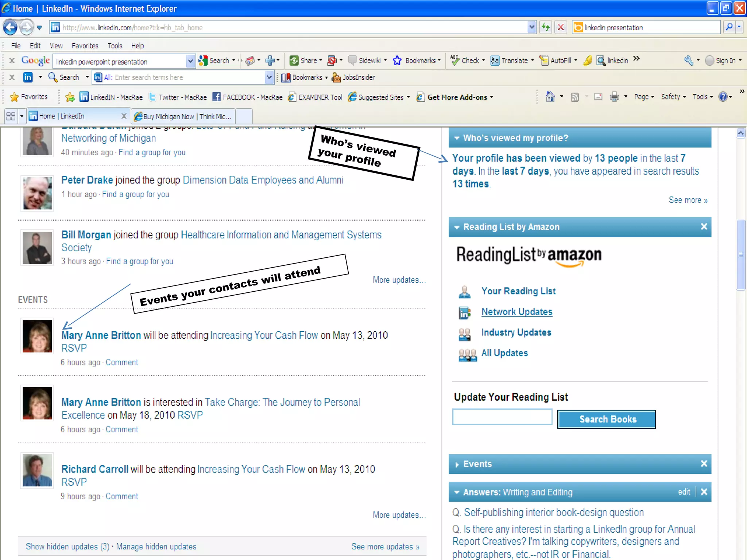Click Mary Anne Britton's photo beside Increasing Your Cash Flow
Viewport: 747px width, 560px height.
(37, 336)
